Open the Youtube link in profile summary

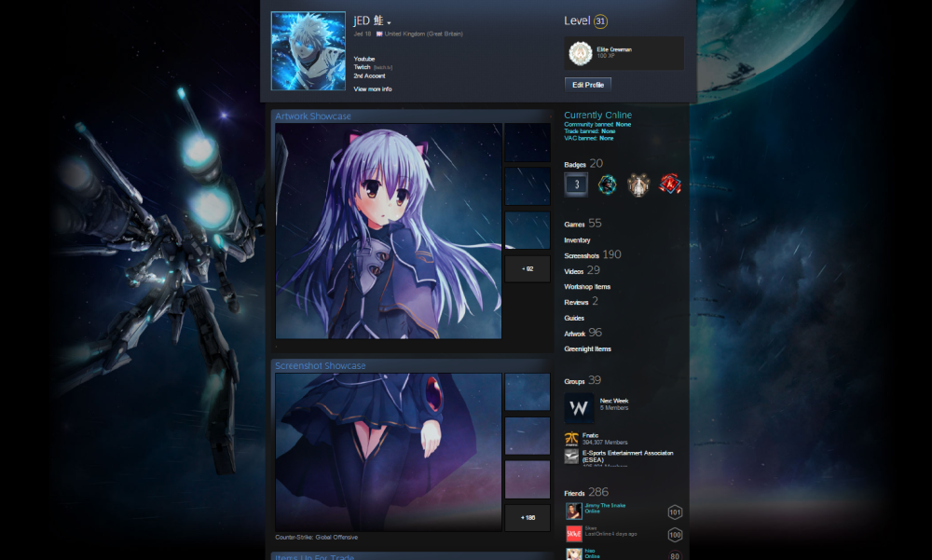tap(364, 59)
